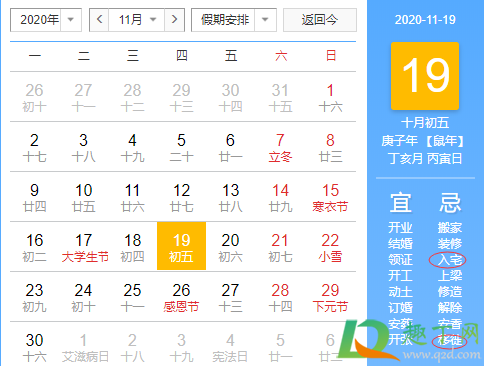Image resolution: width=485 pixels, height=366 pixels.
Task: Click 结婚 in the 宜 list
Action: (400, 244)
